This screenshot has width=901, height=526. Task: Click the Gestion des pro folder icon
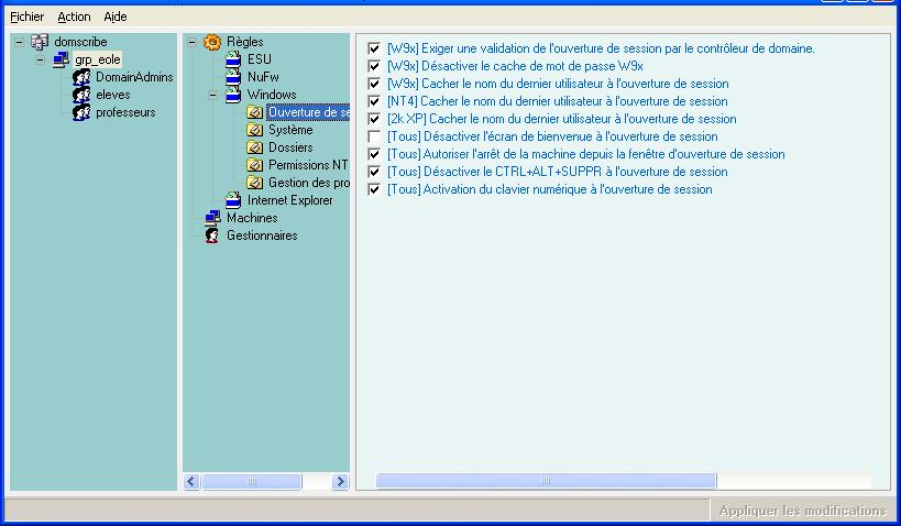click(x=255, y=183)
